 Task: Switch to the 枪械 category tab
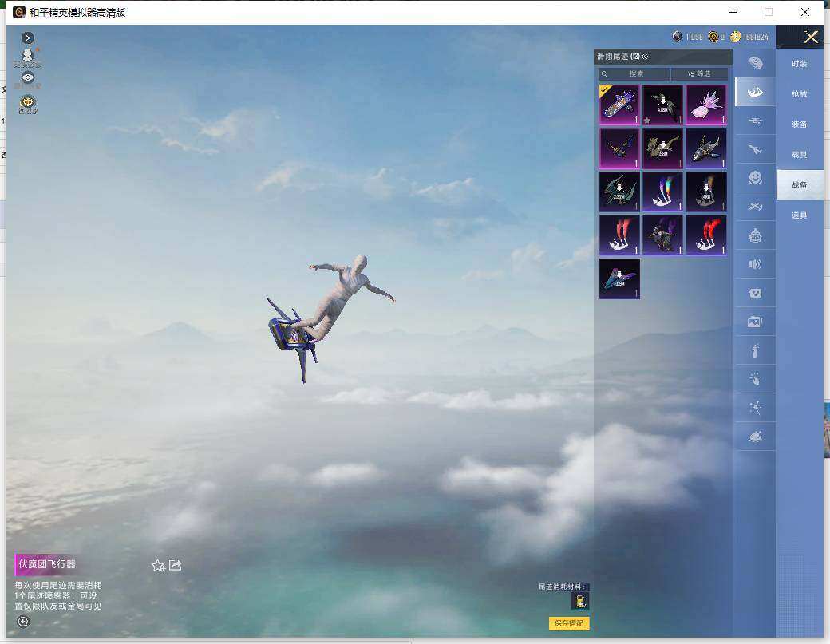(x=800, y=94)
